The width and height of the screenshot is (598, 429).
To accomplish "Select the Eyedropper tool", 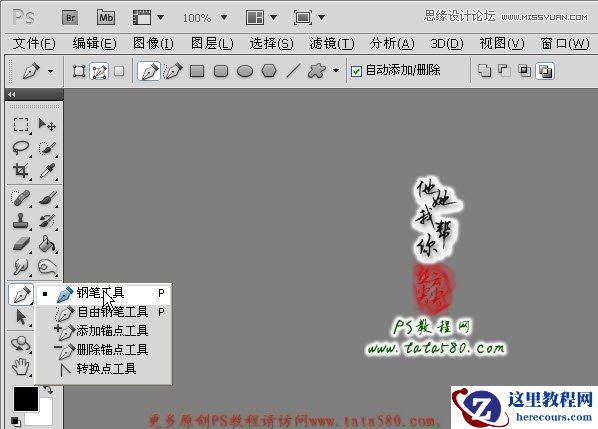I will 47,170.
